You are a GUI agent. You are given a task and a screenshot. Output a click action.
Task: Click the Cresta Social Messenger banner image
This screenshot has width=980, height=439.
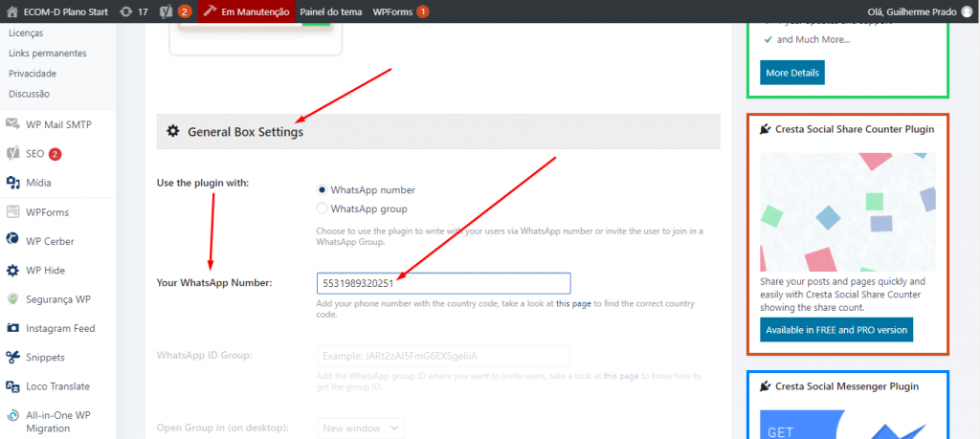pyautogui.click(x=848, y=424)
